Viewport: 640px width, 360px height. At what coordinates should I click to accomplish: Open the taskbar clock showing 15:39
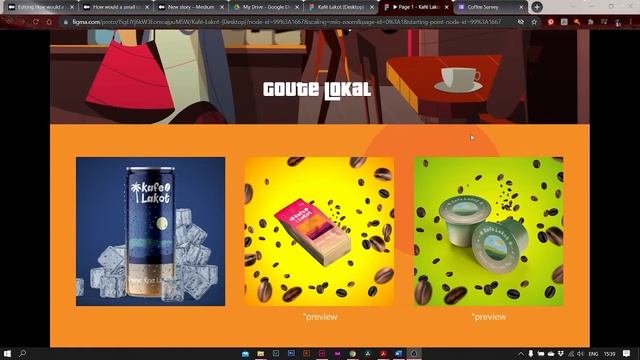pyautogui.click(x=609, y=354)
